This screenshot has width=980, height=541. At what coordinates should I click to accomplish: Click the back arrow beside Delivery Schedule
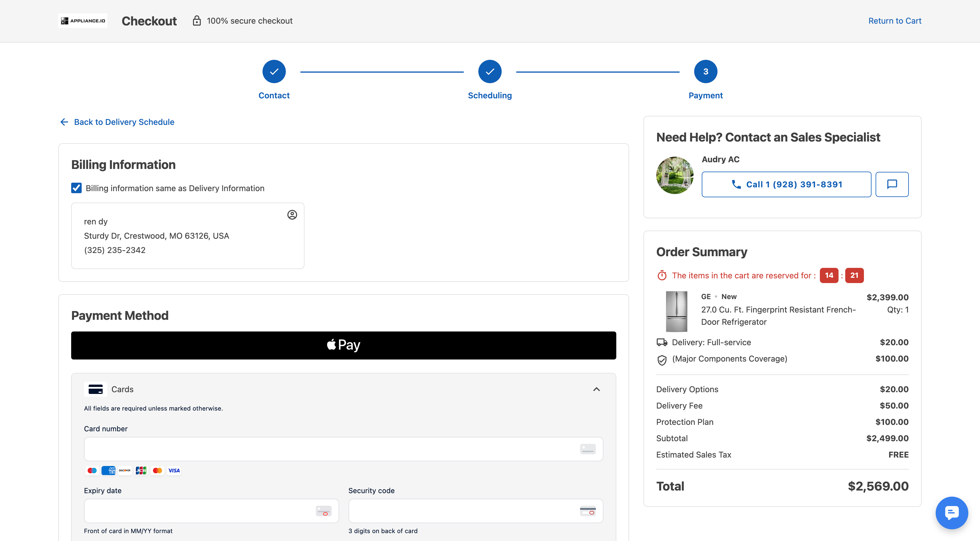[64, 122]
